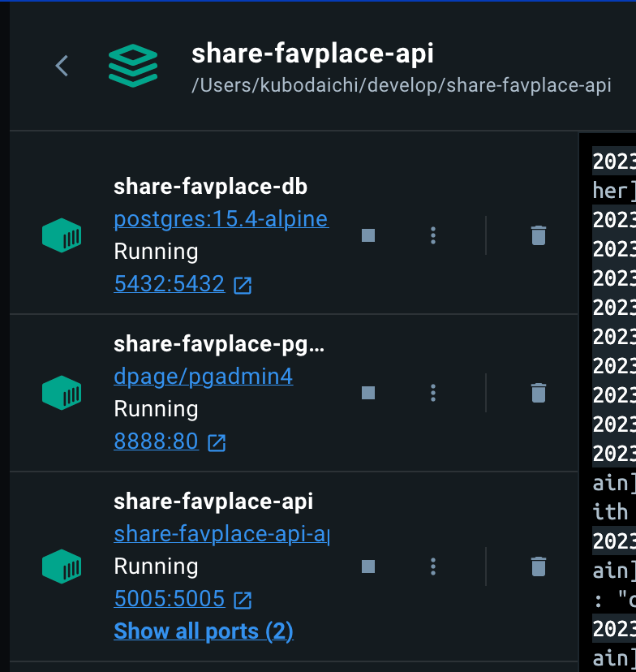Click the share-favplace-api container cube icon
Image resolution: width=636 pixels, height=672 pixels.
click(62, 566)
